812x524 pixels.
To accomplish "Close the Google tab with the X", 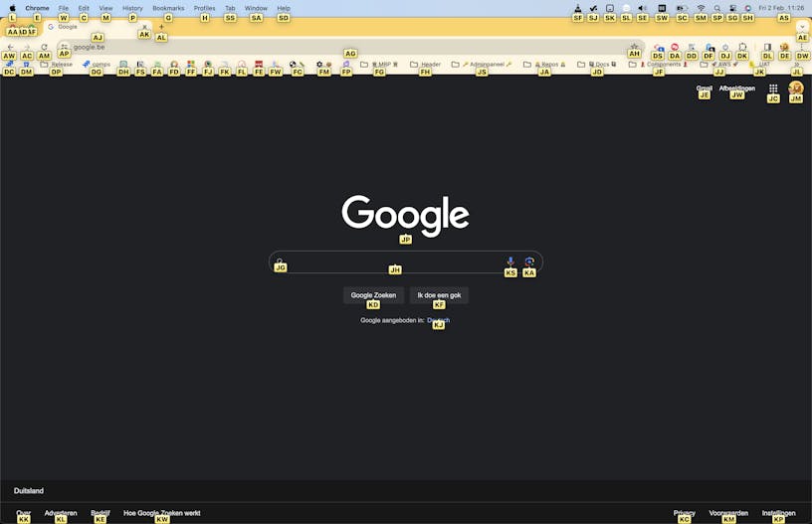I will pyautogui.click(x=144, y=27).
